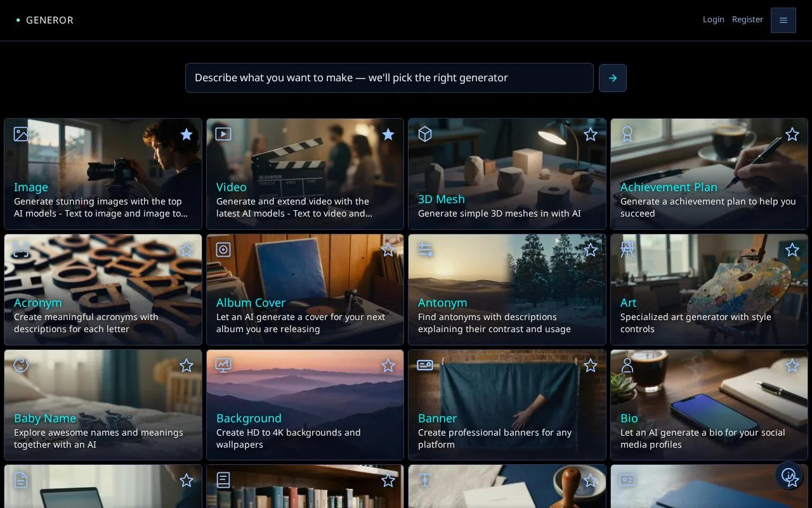Screen dimensions: 812x508
Task: Open the Album Cover generator title
Action: pos(251,302)
